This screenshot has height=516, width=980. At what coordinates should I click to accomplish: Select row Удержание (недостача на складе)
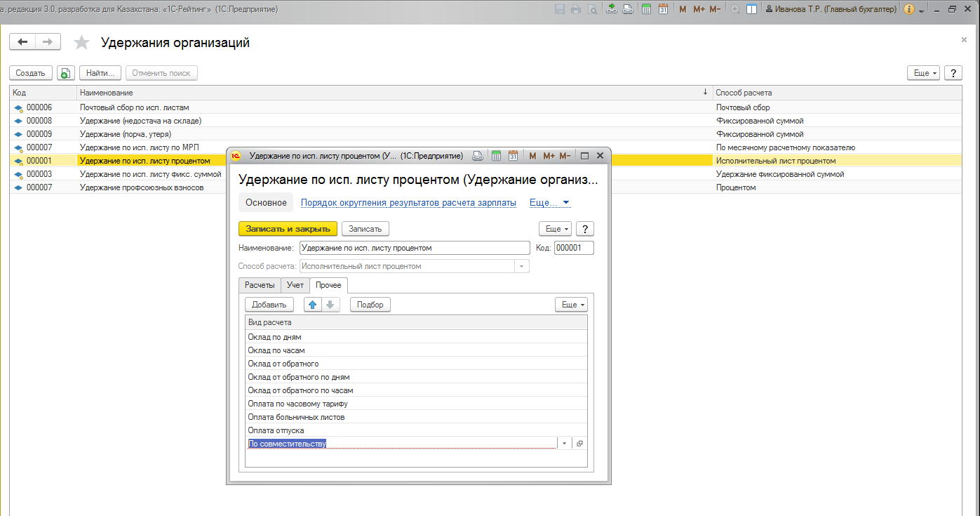click(485, 121)
